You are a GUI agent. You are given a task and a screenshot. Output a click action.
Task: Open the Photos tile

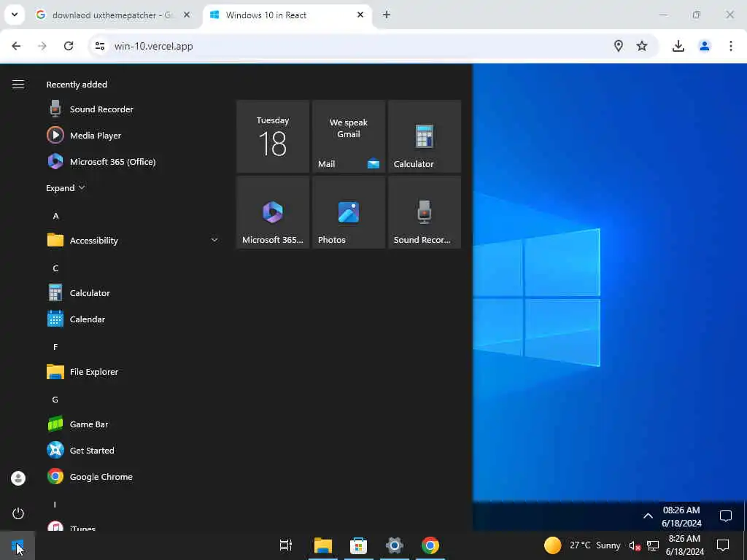click(x=349, y=212)
